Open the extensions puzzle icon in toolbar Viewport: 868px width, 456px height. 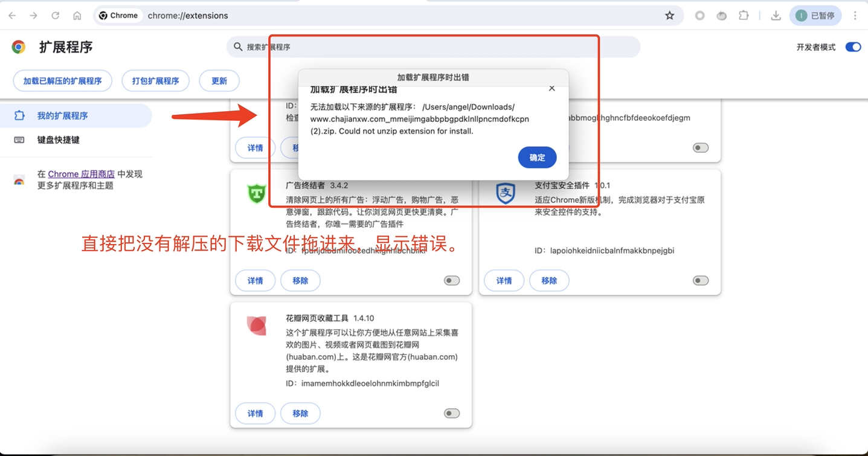tap(744, 16)
